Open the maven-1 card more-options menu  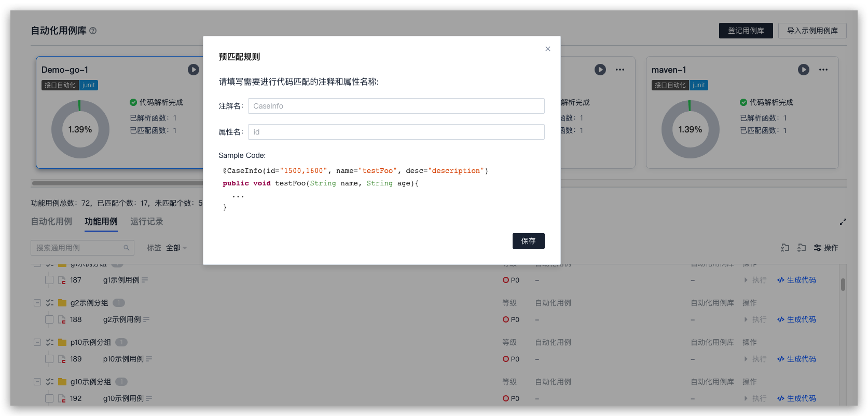[823, 70]
